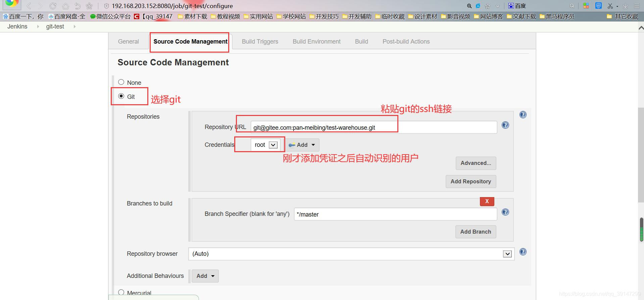Expand breadcrumb arrow after git-test
644x300 pixels.
pyautogui.click(x=75, y=26)
